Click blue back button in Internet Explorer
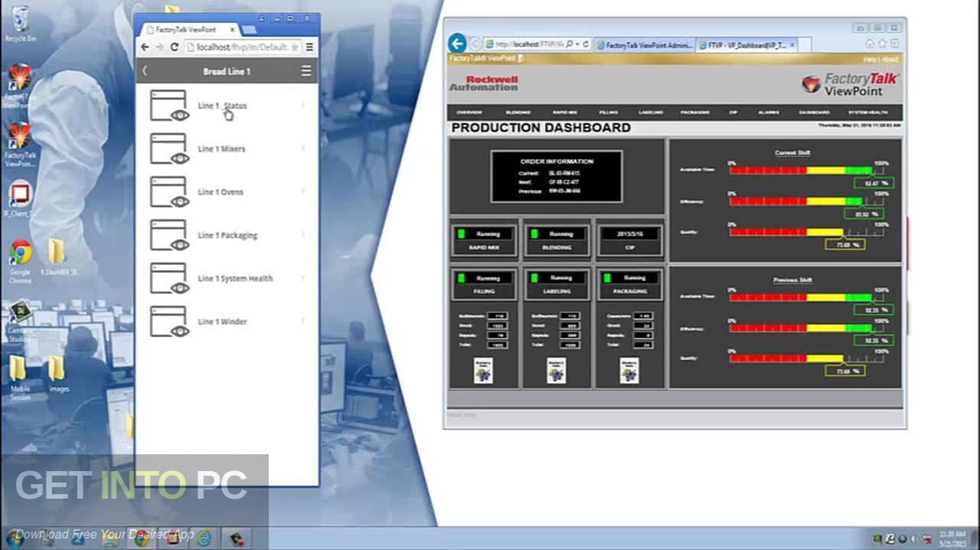980x550 pixels. click(457, 44)
